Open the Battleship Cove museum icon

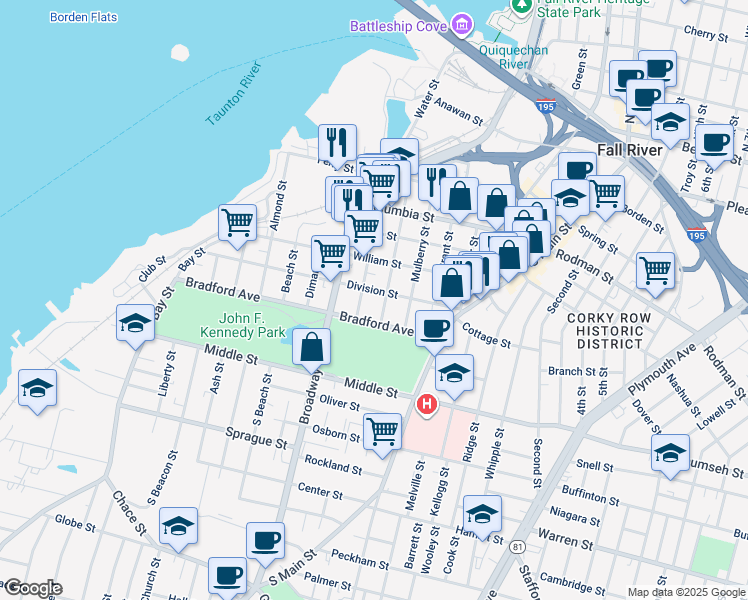point(462,24)
